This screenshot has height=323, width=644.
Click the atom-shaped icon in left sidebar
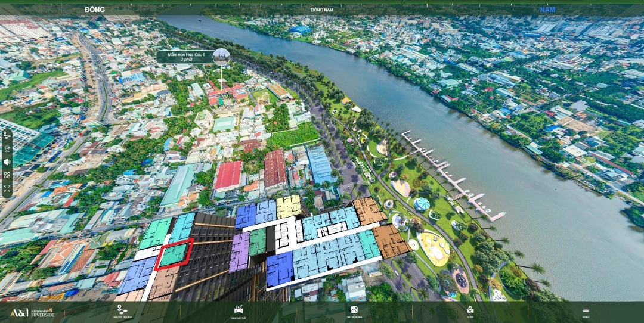7,175
